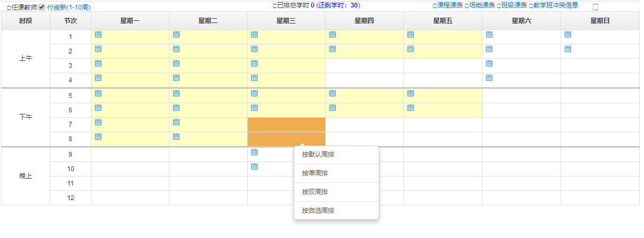This screenshot has width=644, height=238.
Task: Click calendar icon in Wednesday period 9
Action: click(255, 152)
